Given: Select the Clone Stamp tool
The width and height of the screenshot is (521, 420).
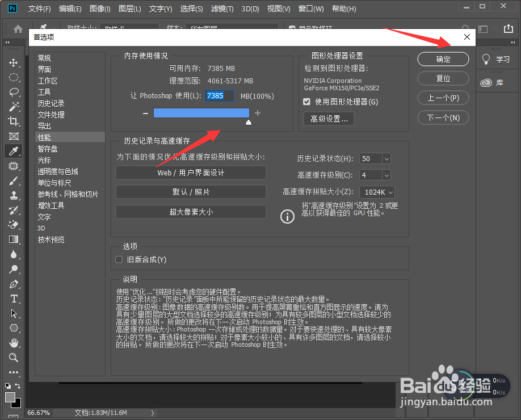Looking at the screenshot, I should coord(13,195).
